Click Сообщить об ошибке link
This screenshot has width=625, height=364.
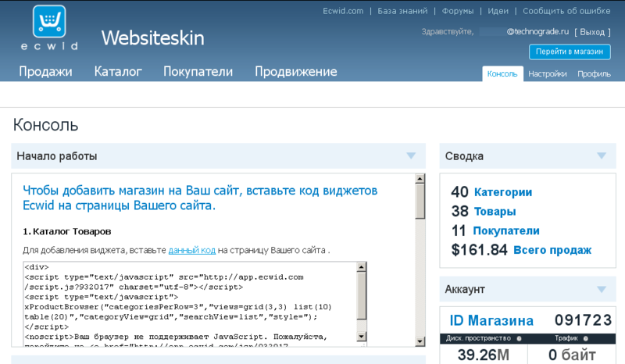point(566,11)
